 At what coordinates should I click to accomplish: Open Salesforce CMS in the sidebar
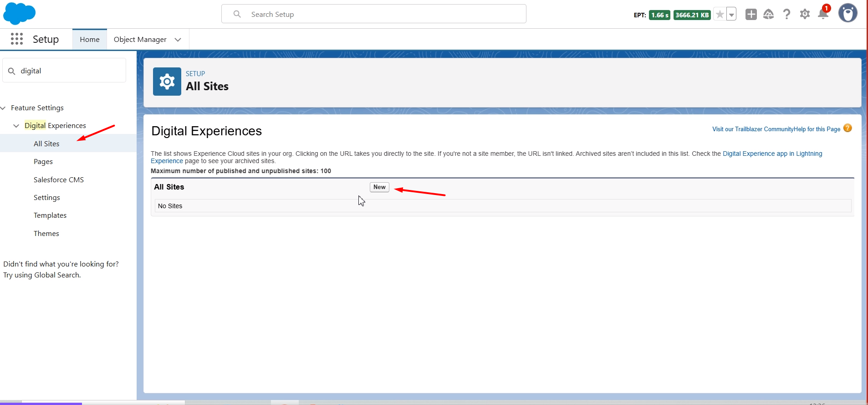click(59, 179)
